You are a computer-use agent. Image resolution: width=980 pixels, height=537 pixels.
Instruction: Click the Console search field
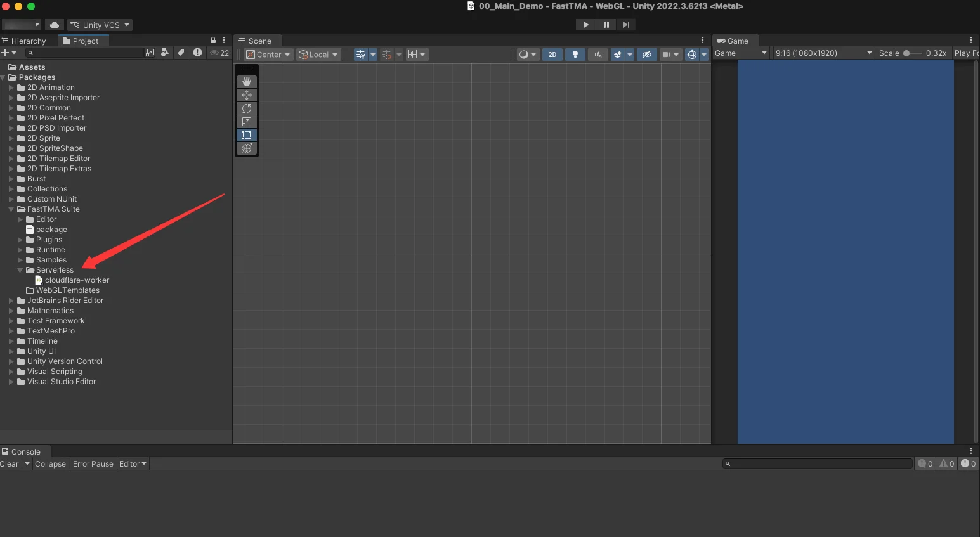[x=818, y=463]
